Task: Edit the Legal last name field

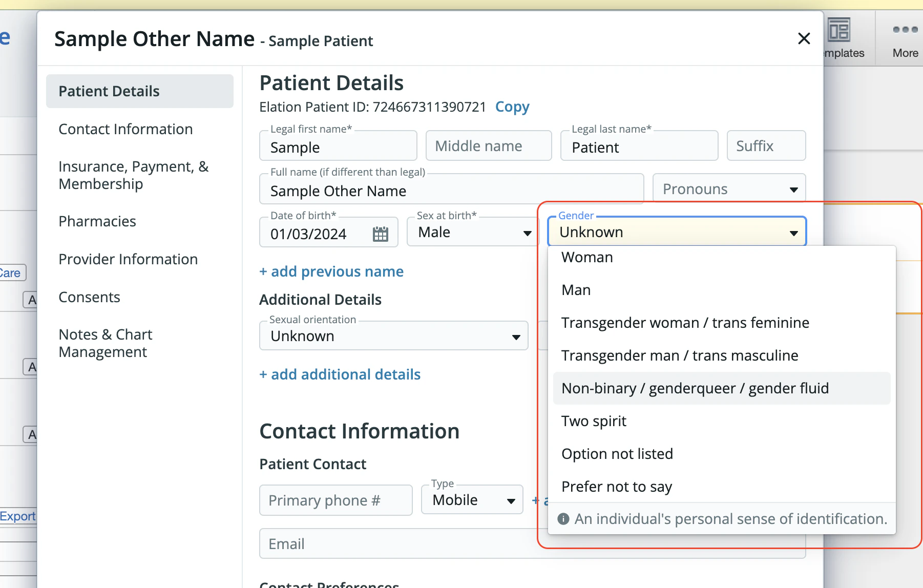Action: point(639,145)
